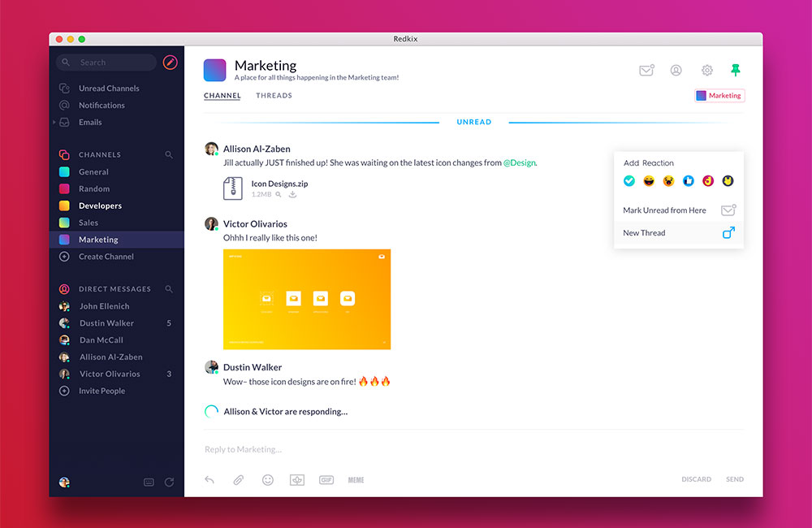812x528 pixels.
Task: Add the checkmark reaction to Allison's message
Action: pos(628,180)
